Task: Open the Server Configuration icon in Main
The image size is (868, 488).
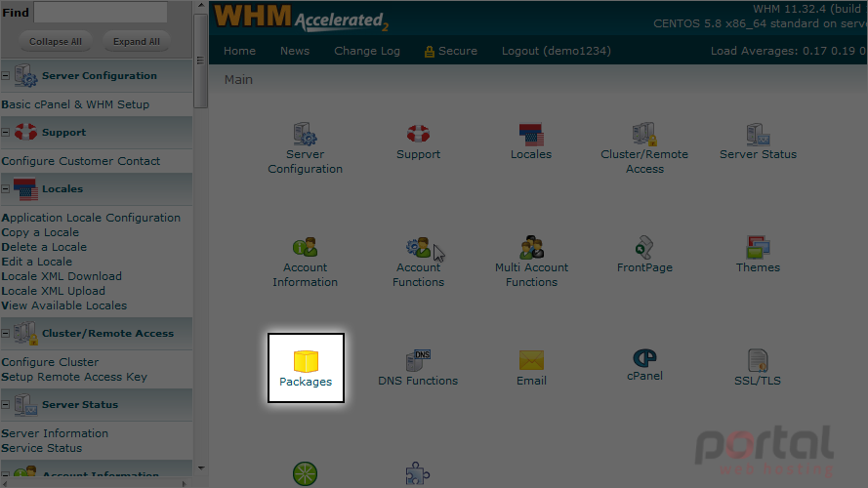Action: point(305,135)
